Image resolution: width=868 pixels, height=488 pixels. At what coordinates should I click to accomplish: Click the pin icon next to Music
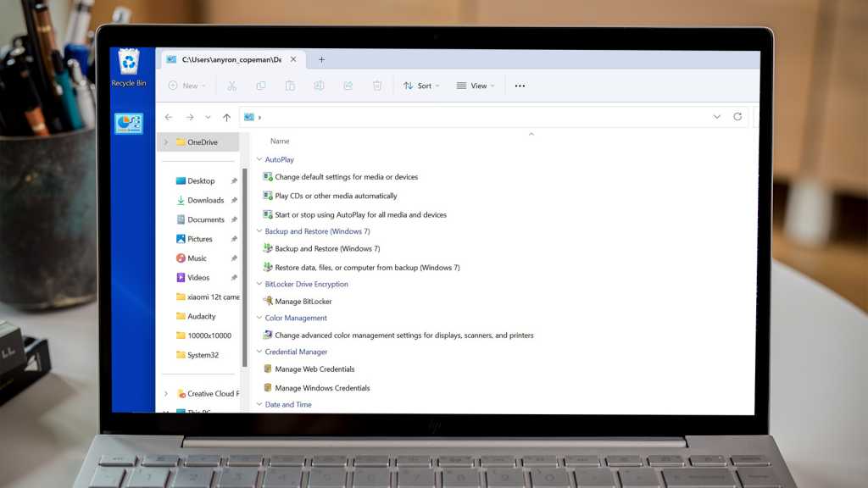pos(234,258)
